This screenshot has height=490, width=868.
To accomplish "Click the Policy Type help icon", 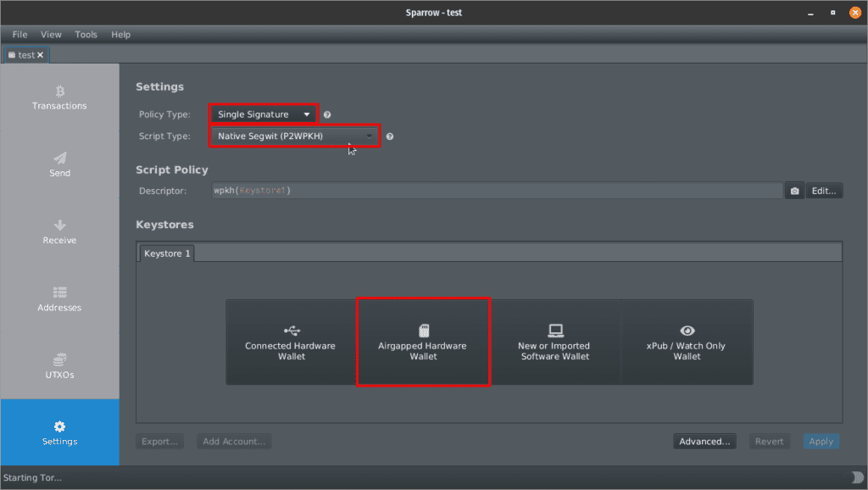I will pos(327,114).
